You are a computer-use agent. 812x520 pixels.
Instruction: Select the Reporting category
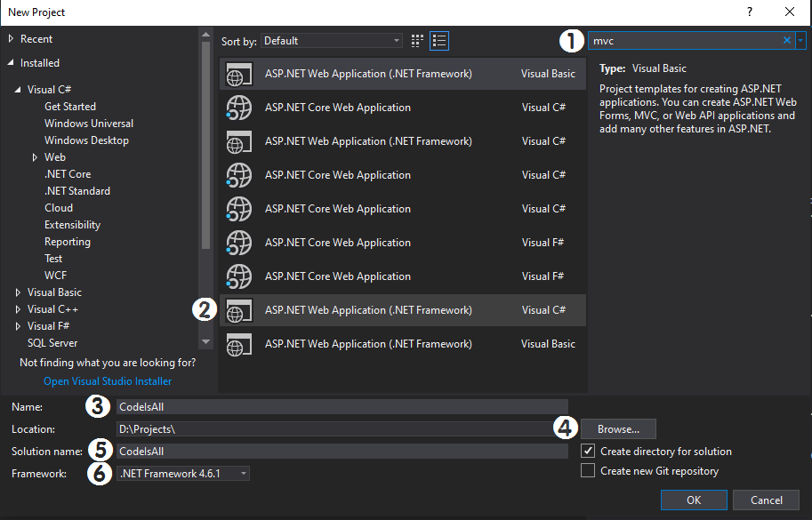pyautogui.click(x=68, y=242)
